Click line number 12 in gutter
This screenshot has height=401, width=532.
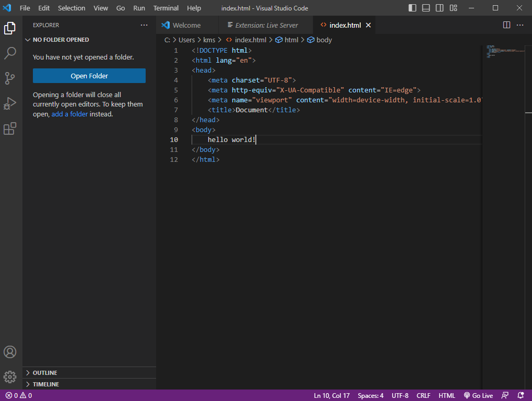click(174, 159)
